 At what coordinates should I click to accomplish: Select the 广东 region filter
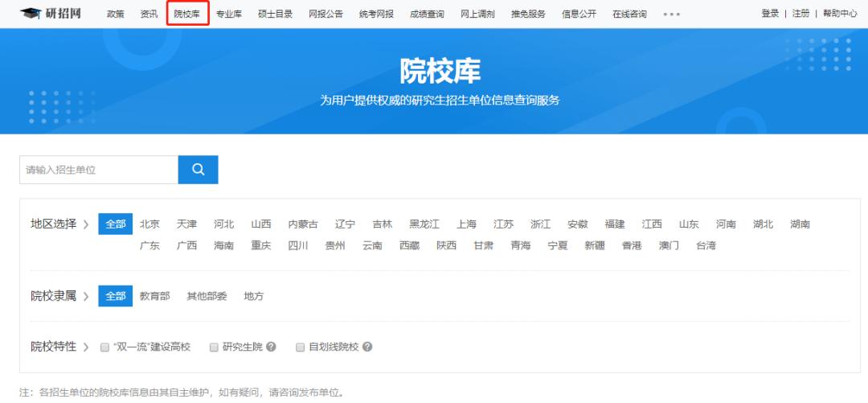click(x=149, y=245)
